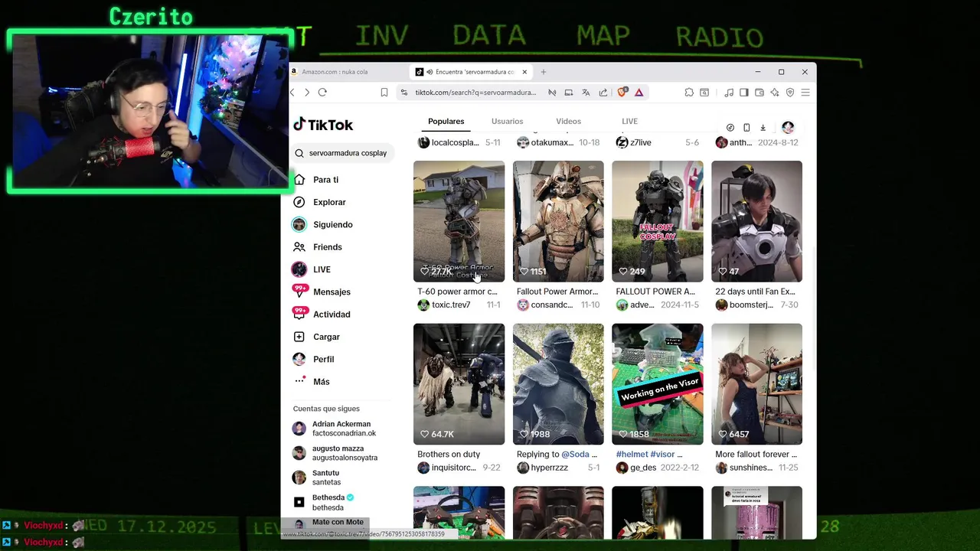Open site settings icon in address bar
Viewport: 980px width, 551px height.
[x=404, y=93]
